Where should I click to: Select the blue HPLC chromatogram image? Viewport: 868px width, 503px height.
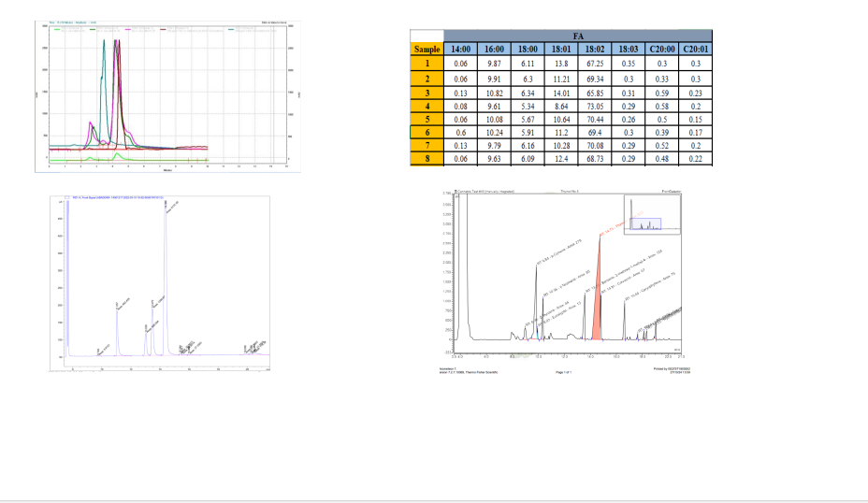163,283
